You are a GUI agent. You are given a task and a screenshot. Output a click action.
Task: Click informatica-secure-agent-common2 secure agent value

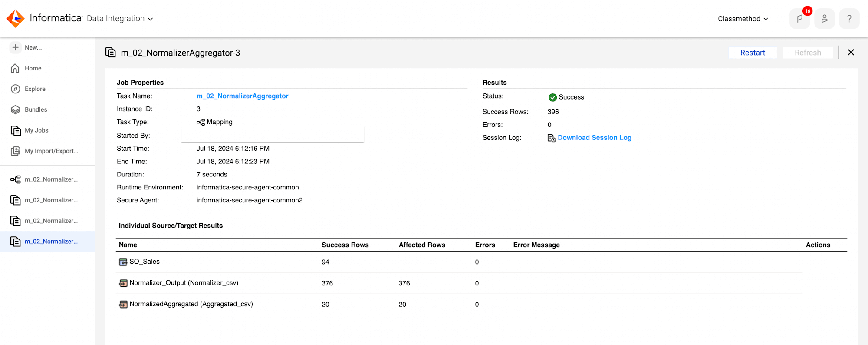point(250,200)
